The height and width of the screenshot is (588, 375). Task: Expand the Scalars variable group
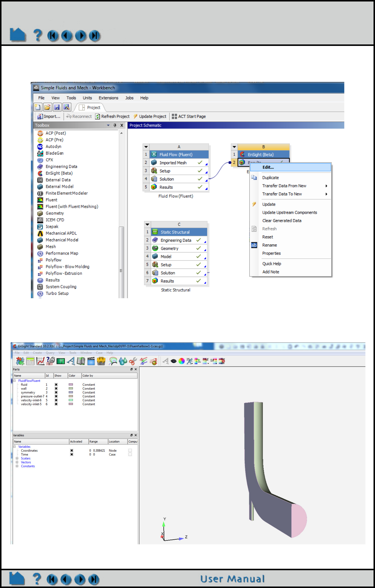click(x=17, y=458)
